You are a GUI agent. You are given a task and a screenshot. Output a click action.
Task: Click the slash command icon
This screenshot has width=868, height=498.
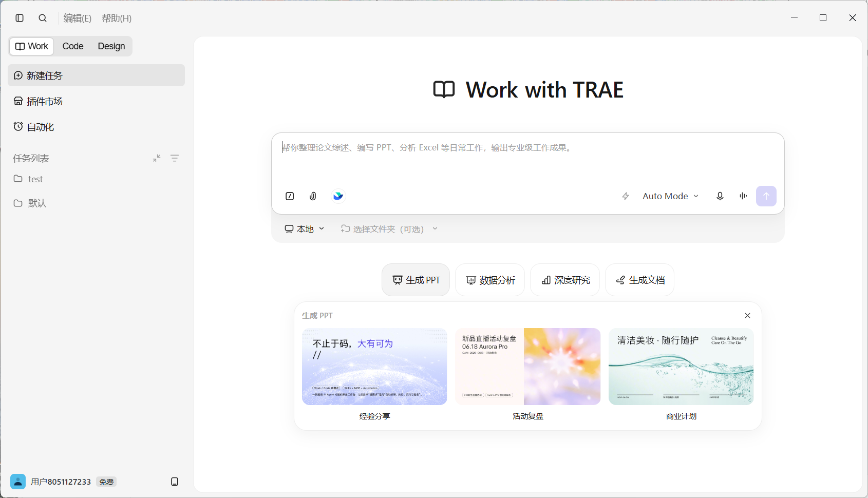290,196
